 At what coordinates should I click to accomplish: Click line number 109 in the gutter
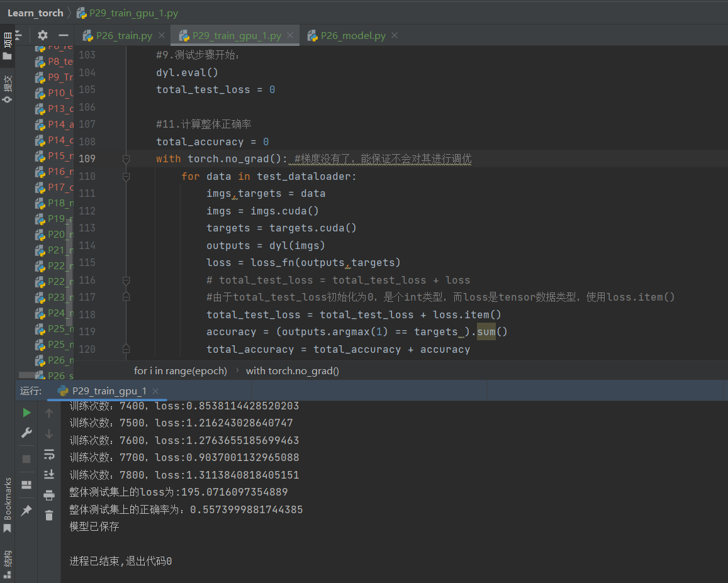tap(87, 158)
